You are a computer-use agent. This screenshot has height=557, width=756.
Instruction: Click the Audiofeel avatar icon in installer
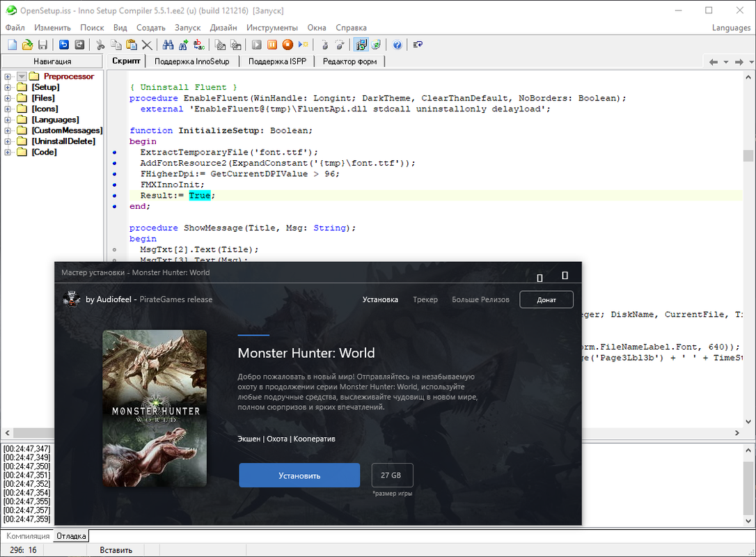[72, 299]
